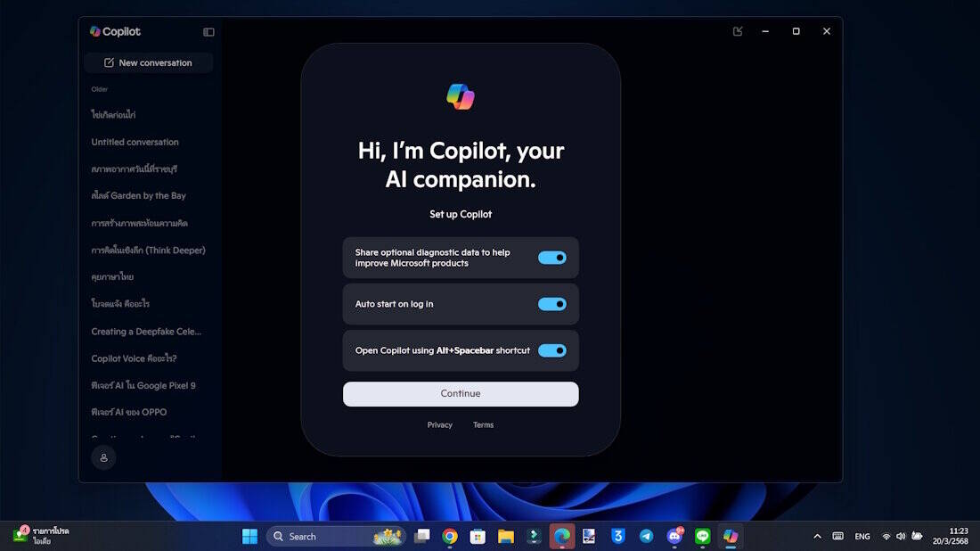Expand the system tray hidden icons chevron
This screenshot has width=980, height=551.
point(817,536)
